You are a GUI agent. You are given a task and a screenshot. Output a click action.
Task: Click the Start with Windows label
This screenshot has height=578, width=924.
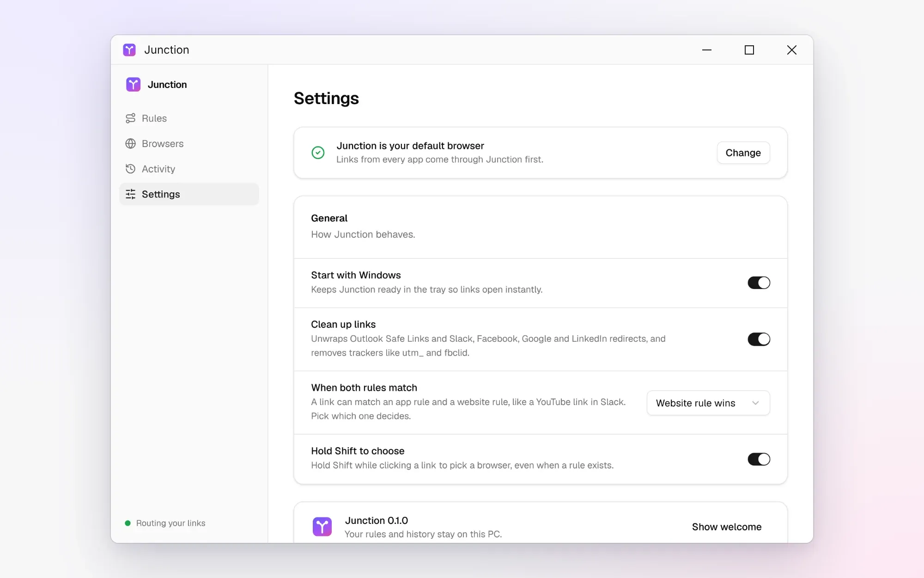point(356,275)
